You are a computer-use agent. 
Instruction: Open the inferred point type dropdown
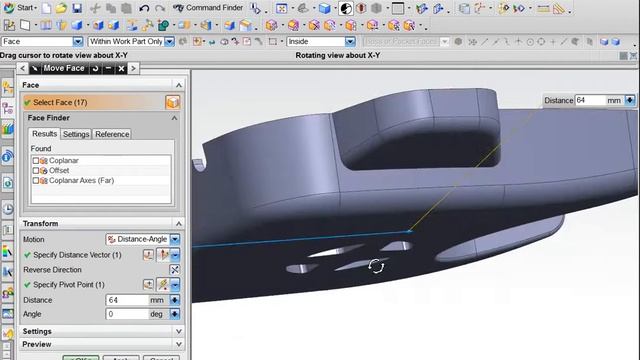[x=175, y=284]
